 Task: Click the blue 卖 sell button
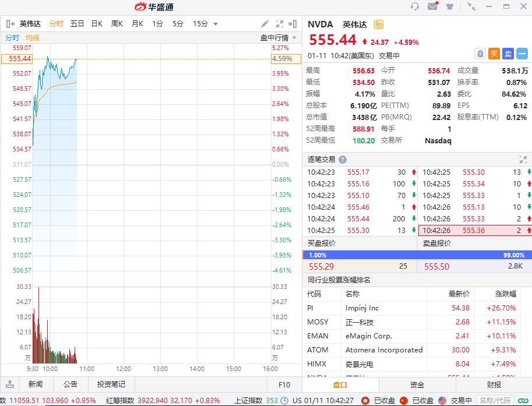pos(508,54)
